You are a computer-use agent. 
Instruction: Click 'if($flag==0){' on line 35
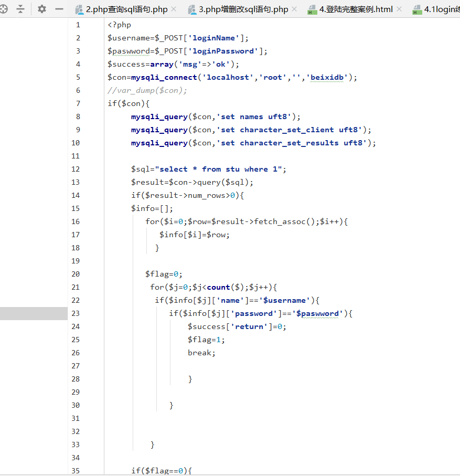162,471
